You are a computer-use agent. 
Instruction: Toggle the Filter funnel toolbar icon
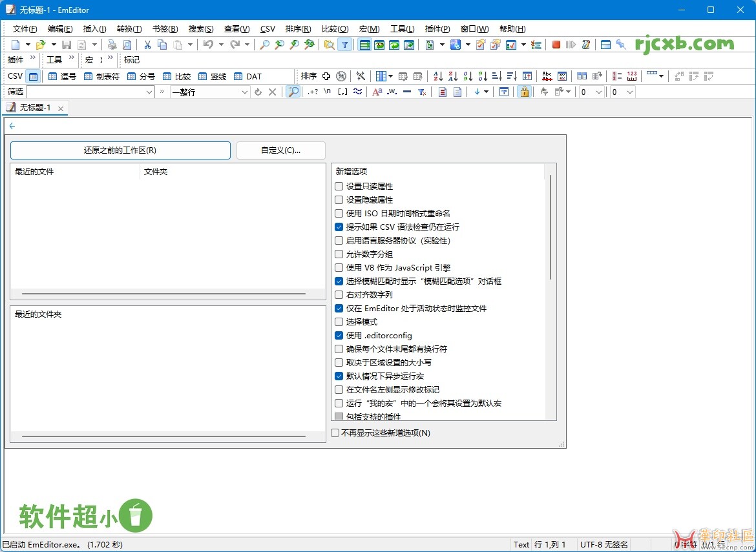[345, 45]
